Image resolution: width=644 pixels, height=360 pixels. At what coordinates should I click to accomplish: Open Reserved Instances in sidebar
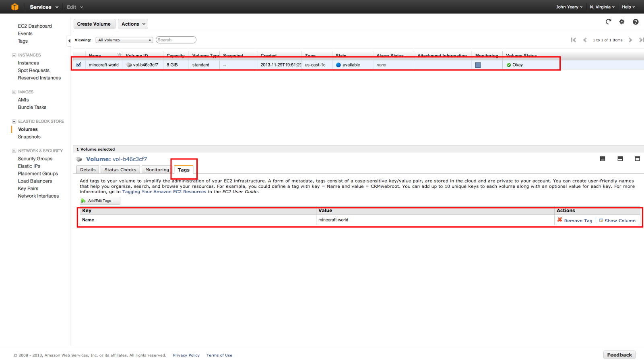39,78
